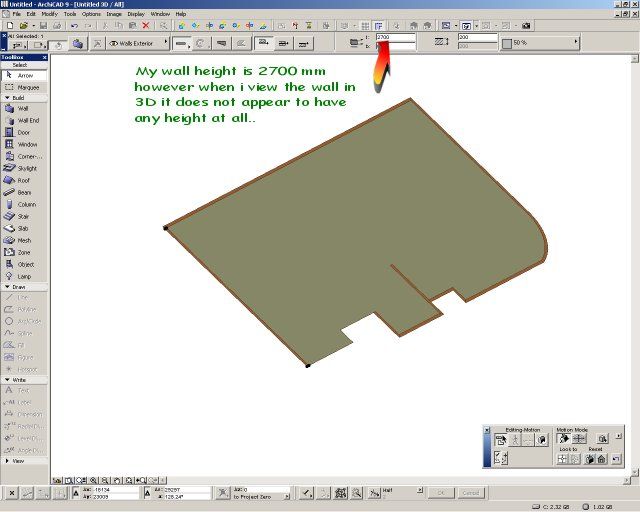Viewport: 640px width, 512px height.
Task: Toggle first Motion Mode button
Action: [564, 439]
